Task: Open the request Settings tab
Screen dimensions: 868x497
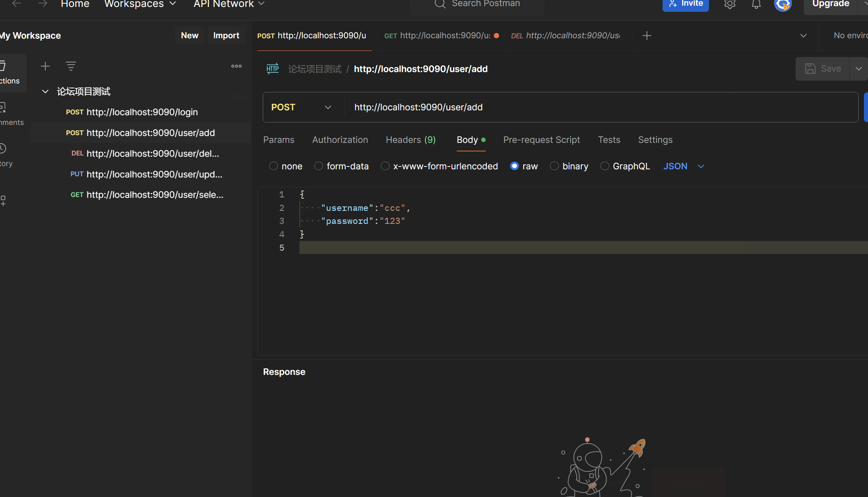Action: click(x=655, y=140)
